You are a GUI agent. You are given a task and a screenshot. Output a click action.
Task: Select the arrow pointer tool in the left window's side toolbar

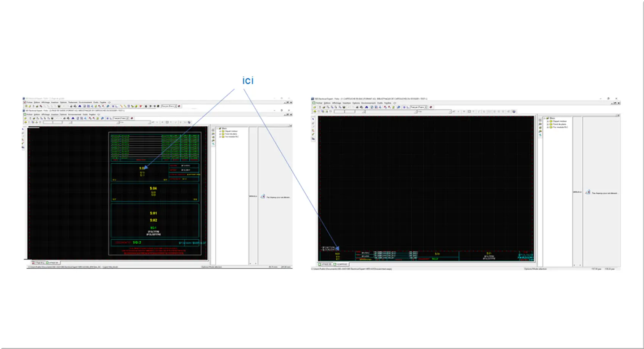tap(23, 129)
